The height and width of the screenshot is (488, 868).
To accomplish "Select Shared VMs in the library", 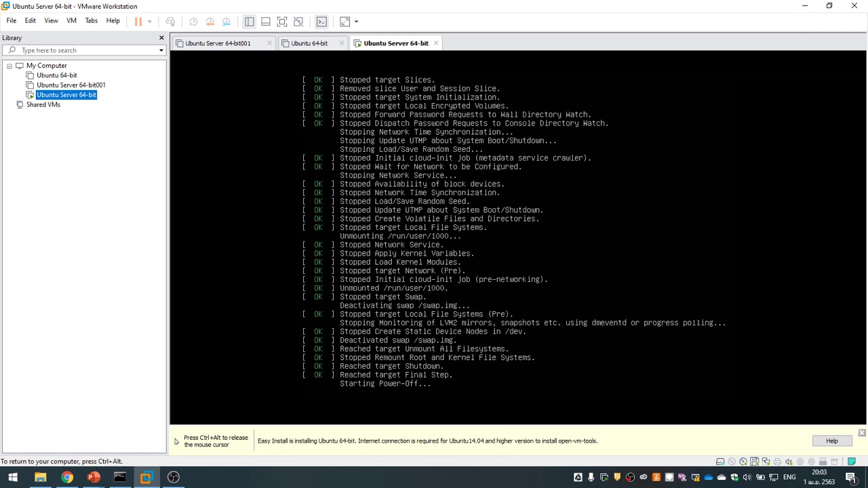I will click(43, 105).
